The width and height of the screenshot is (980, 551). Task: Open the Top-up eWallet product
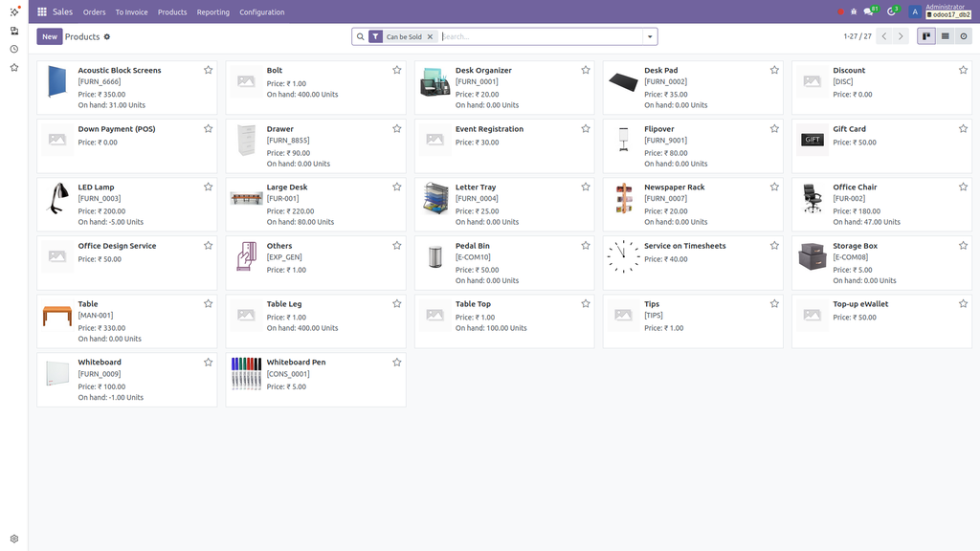click(881, 321)
